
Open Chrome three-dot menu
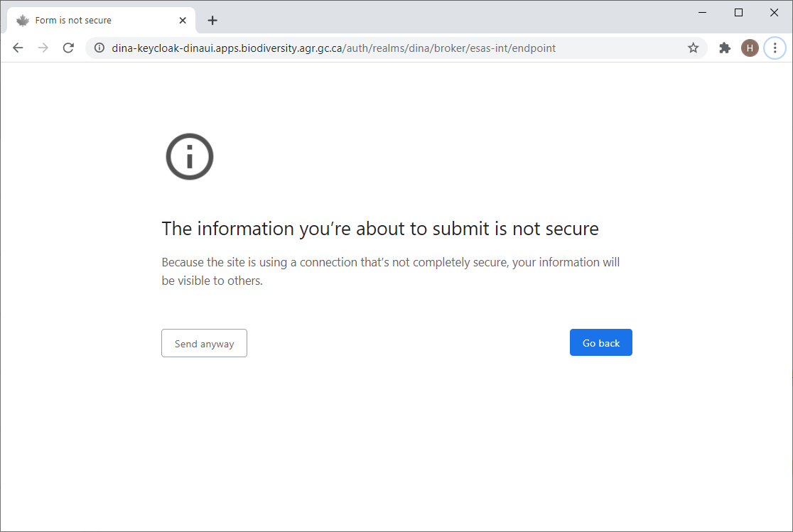pos(775,48)
